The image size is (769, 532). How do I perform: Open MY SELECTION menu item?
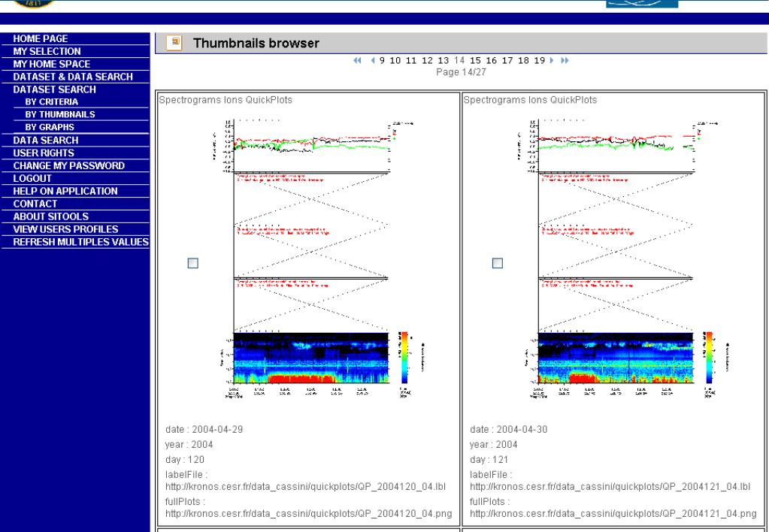[x=47, y=52]
